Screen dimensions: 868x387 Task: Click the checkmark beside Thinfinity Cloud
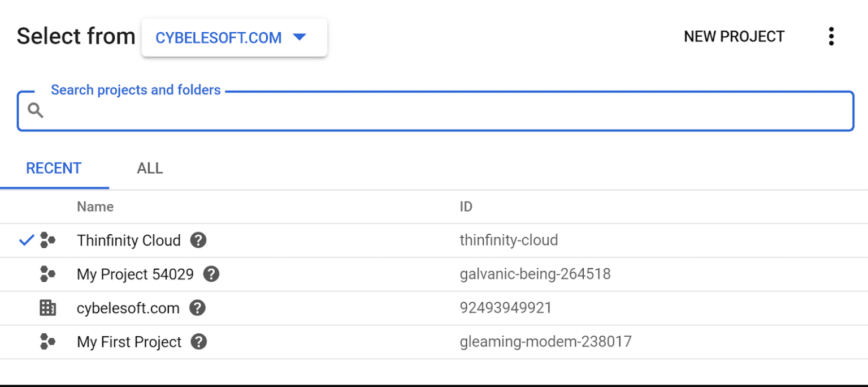pyautogui.click(x=25, y=240)
